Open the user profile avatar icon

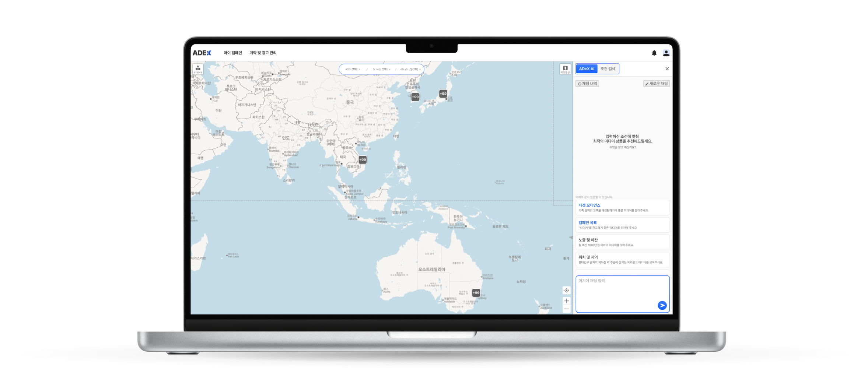click(666, 53)
